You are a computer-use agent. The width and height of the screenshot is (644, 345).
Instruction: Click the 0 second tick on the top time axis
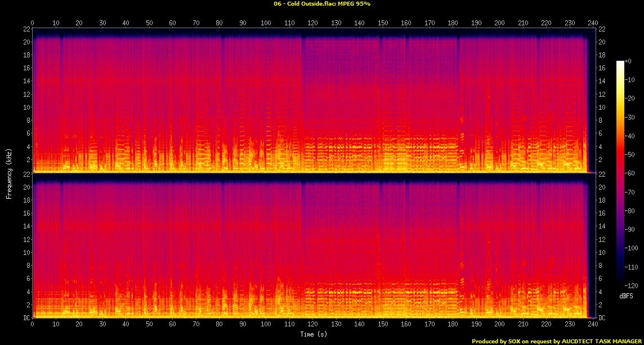[33, 23]
